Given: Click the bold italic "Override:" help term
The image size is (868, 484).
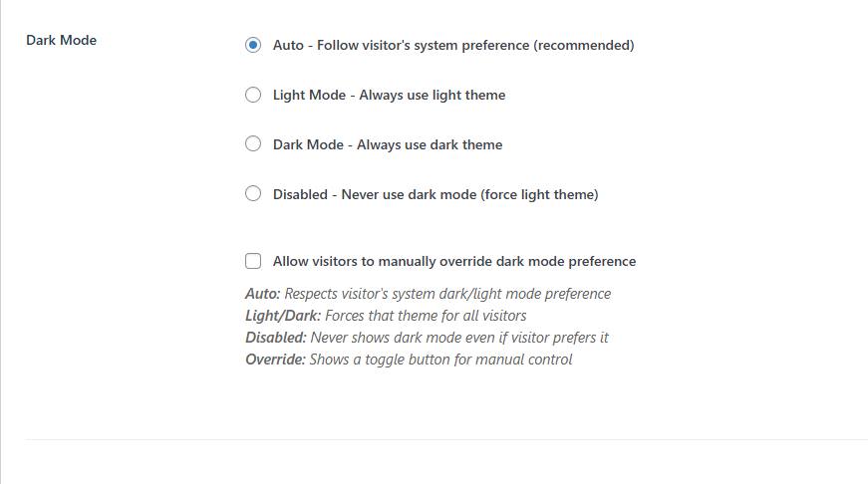Looking at the screenshot, I should coord(276,360).
